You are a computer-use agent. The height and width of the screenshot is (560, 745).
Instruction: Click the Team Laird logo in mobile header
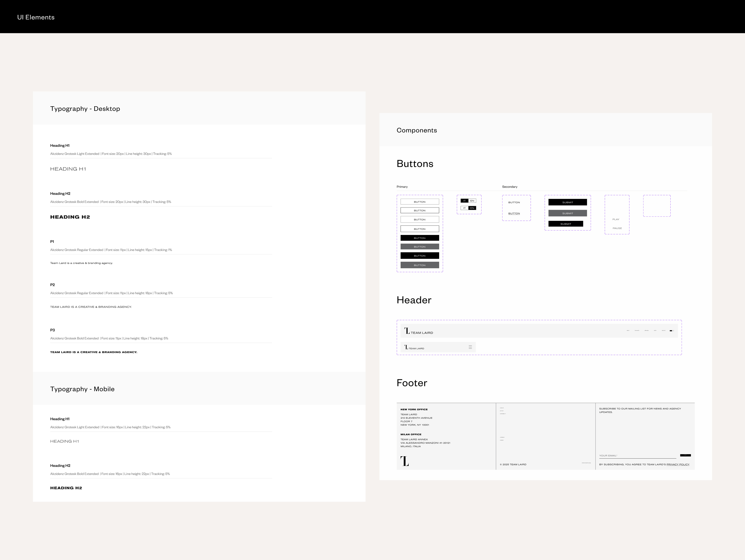pos(414,347)
